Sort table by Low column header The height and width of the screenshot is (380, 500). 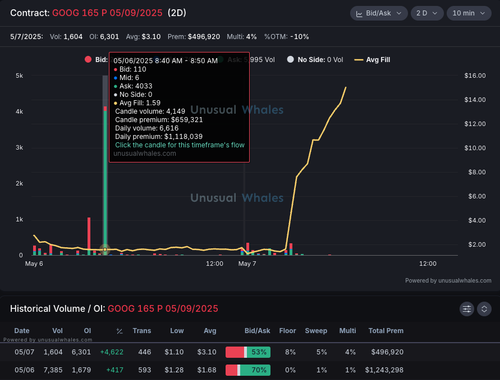point(177,331)
